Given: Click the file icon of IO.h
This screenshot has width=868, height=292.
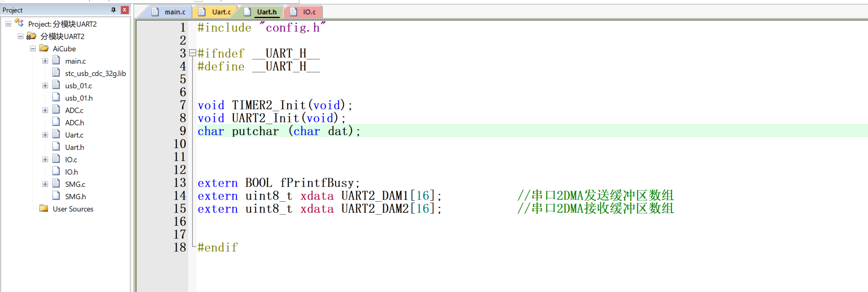Looking at the screenshot, I should pos(56,171).
